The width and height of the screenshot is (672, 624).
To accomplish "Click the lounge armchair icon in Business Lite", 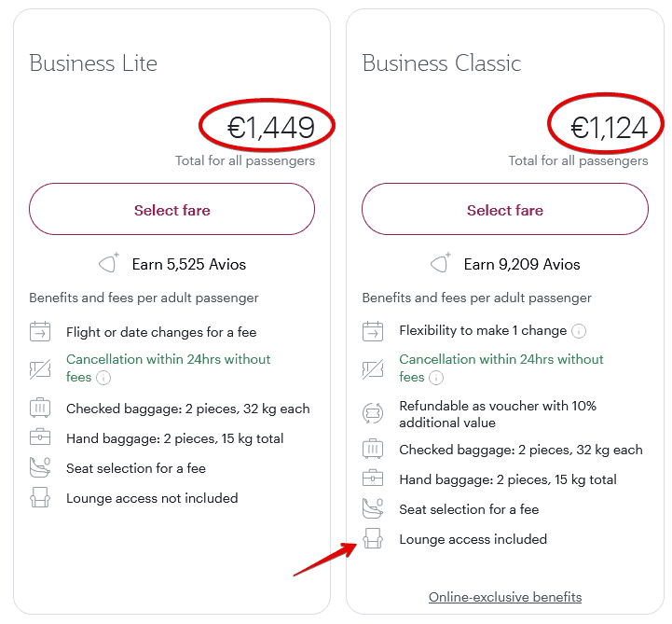I will (40, 498).
